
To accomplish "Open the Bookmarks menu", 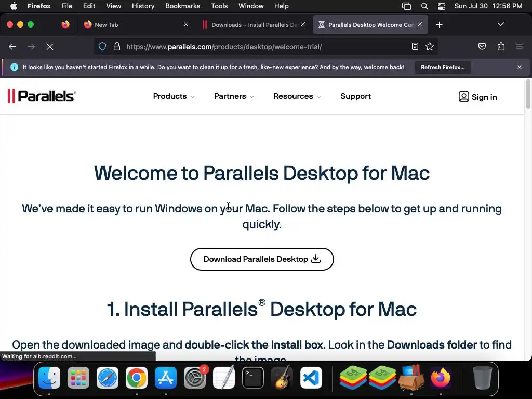I will [182, 6].
